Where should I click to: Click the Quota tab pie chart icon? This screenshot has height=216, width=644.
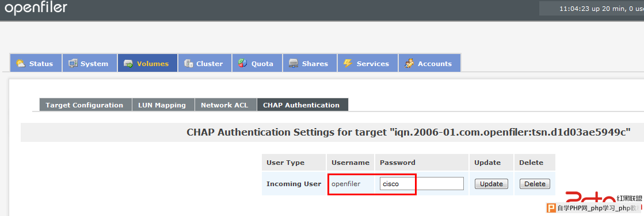tap(242, 64)
